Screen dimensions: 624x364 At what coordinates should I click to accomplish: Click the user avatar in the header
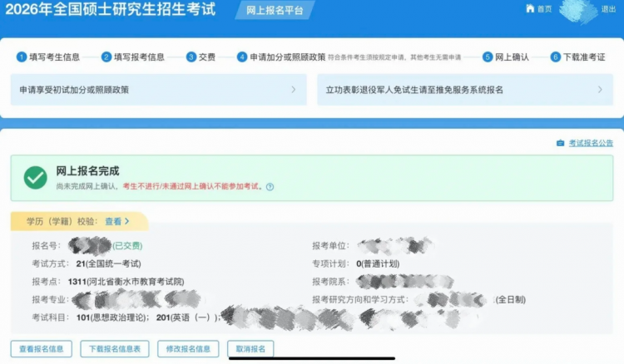point(579,10)
